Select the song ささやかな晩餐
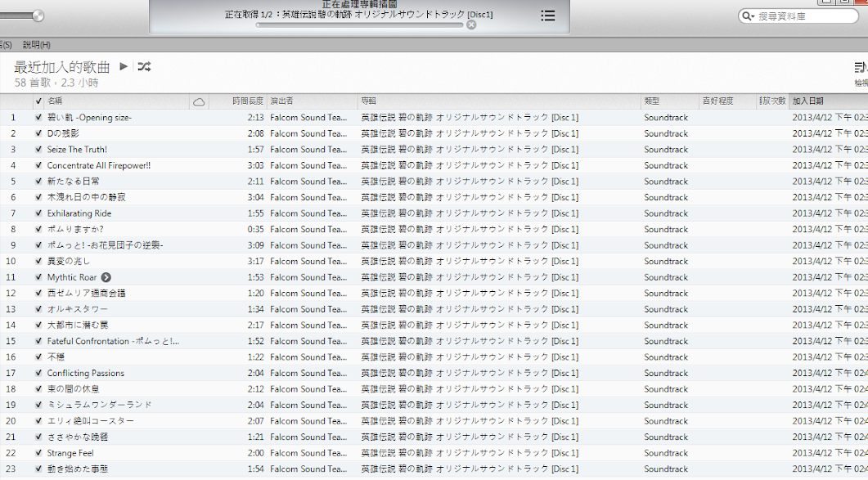868x480 pixels. pyautogui.click(x=78, y=437)
